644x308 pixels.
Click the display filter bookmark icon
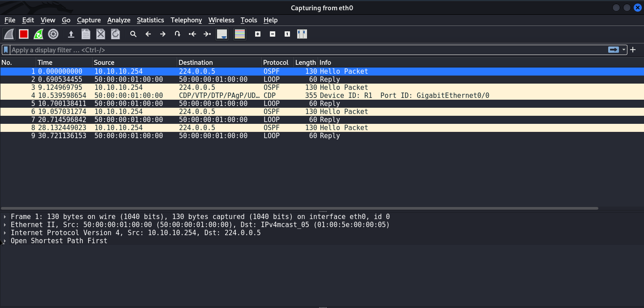click(6, 50)
